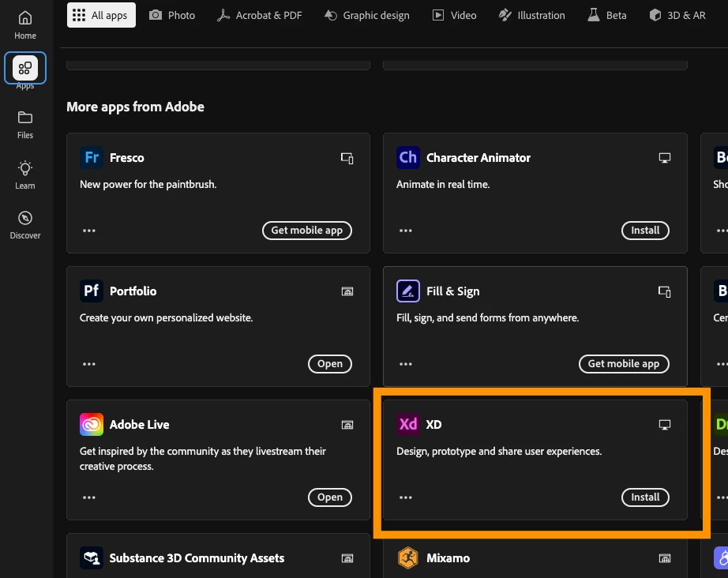The image size is (728, 578).
Task: Click the Character Animator app icon
Action: coord(408,157)
